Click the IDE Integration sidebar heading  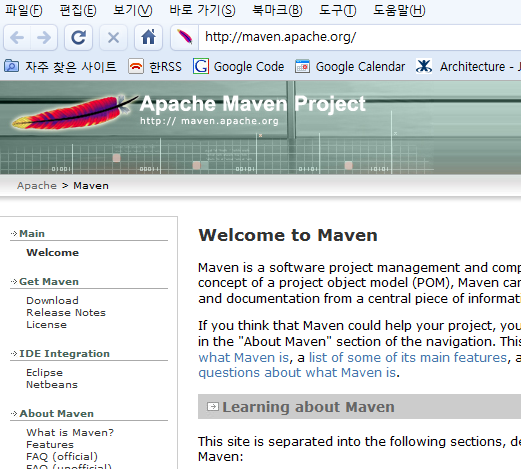point(64,354)
